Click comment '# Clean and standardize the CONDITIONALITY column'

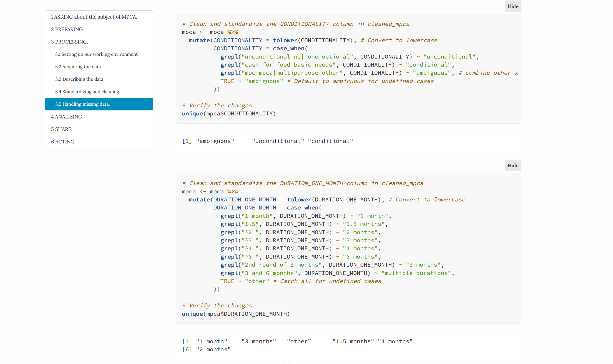tap(296, 24)
